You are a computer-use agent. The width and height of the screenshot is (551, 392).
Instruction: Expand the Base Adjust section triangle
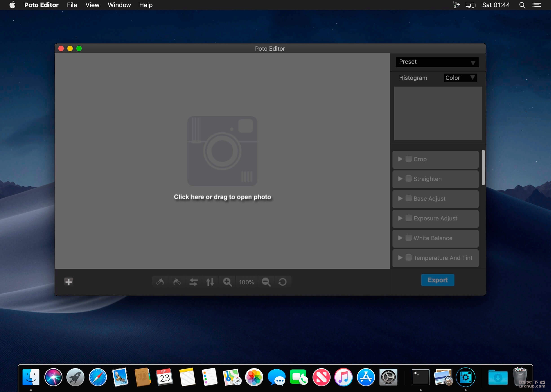tap(400, 198)
